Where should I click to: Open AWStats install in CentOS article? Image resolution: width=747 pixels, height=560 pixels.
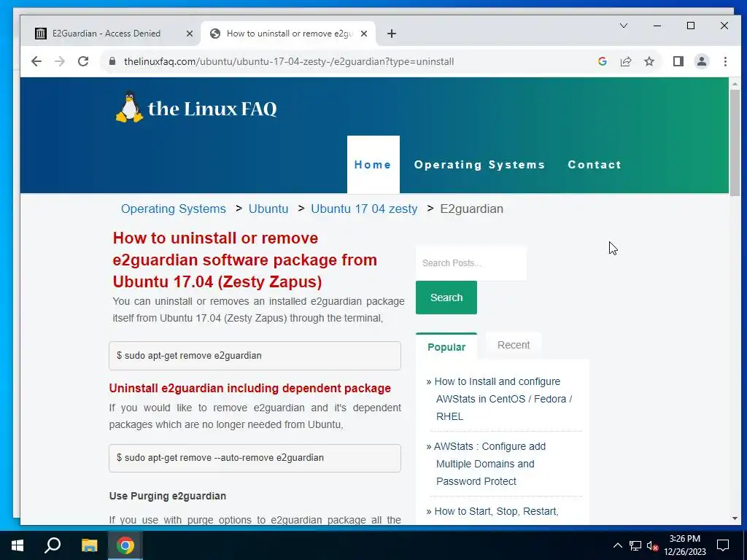click(503, 399)
